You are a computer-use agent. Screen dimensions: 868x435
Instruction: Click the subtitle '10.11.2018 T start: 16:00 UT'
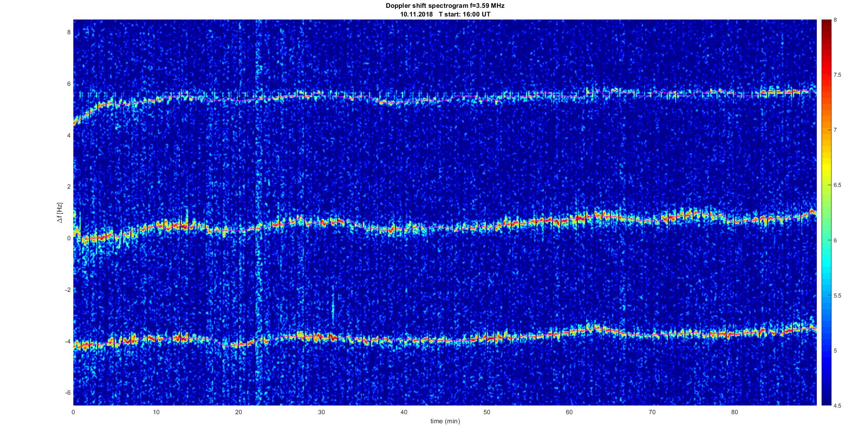tap(445, 14)
